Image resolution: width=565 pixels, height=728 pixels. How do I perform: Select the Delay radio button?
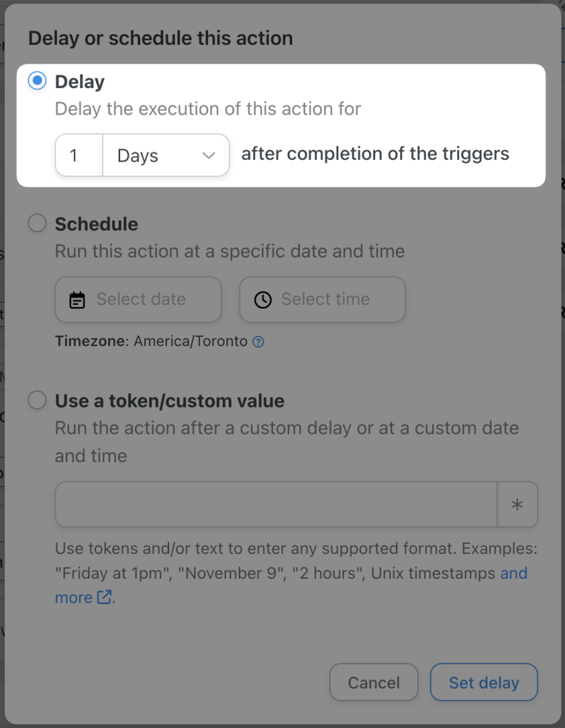tap(36, 81)
